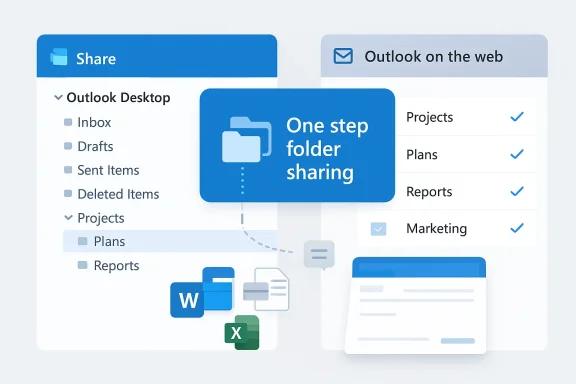Screen dimensions: 576x384
Task: Click the Share header title
Action: (96, 59)
